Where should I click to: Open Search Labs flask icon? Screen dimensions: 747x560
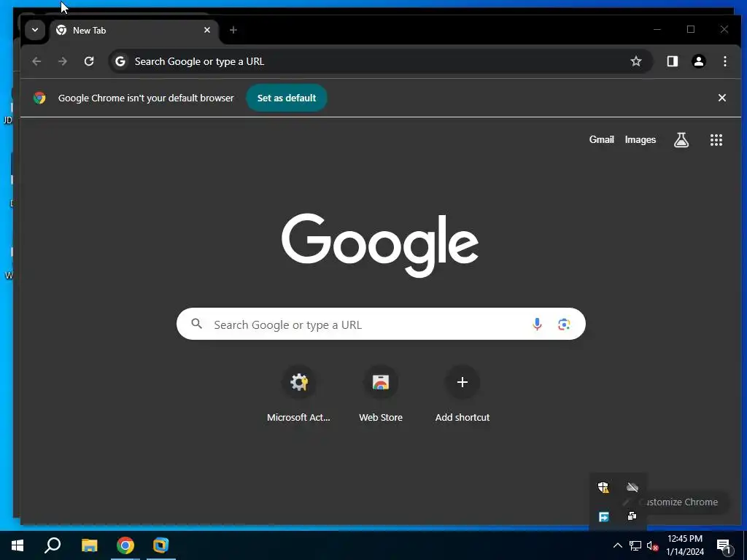681,140
